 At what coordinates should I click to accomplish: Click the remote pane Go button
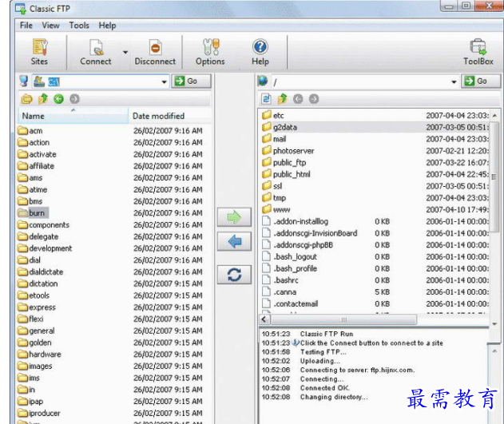pos(481,81)
